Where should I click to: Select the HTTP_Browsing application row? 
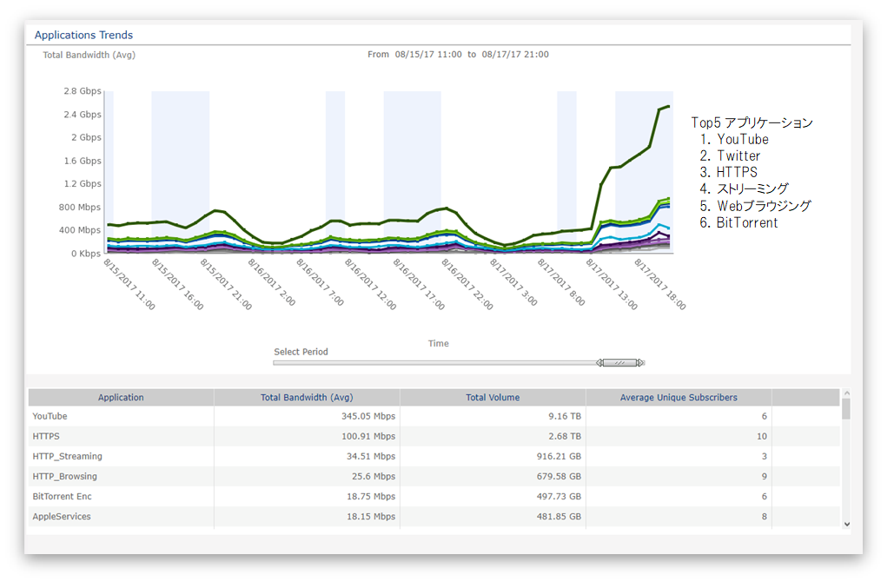point(434,476)
